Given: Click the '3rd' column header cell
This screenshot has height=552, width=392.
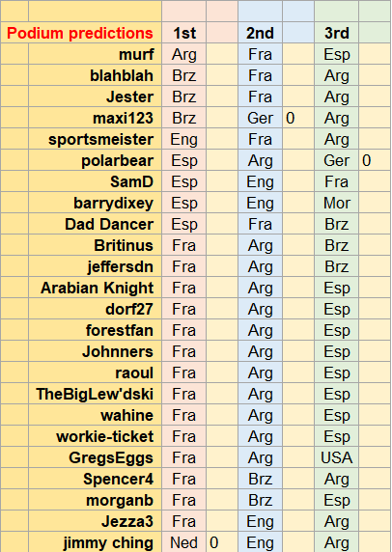Looking at the screenshot, I should (x=336, y=33).
